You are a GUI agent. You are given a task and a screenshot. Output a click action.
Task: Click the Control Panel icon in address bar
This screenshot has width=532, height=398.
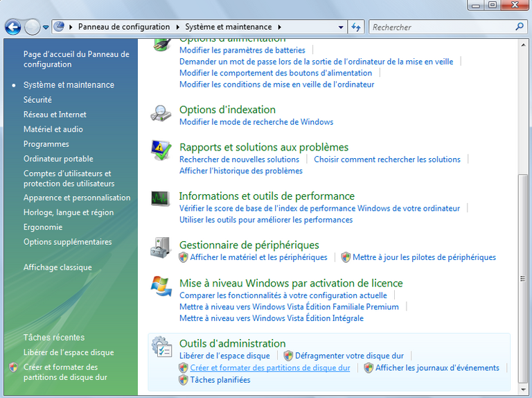coord(59,26)
